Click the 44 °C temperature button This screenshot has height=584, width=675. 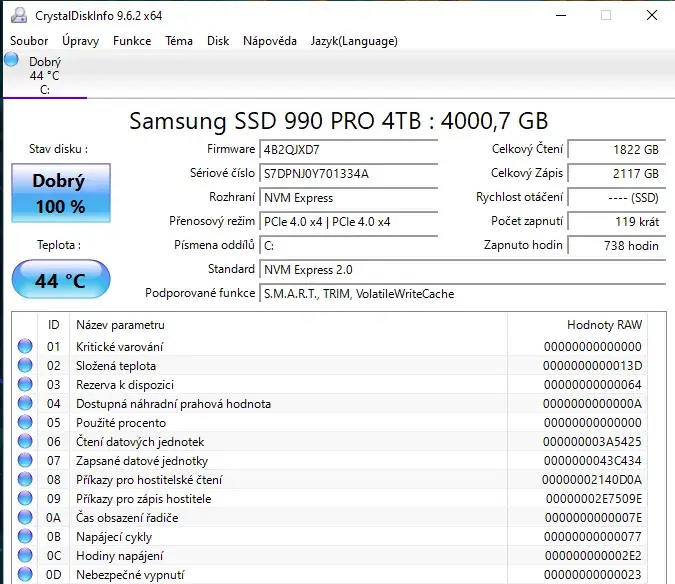tap(61, 280)
